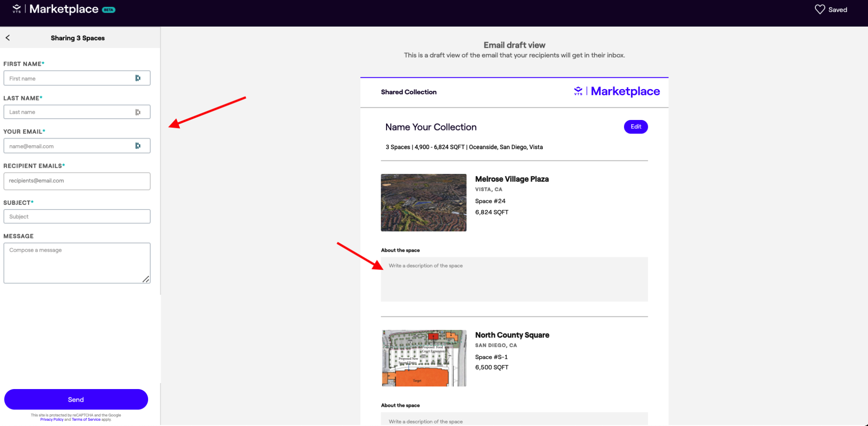Click autofill icon in Last name field
The image size is (868, 426).
click(138, 112)
